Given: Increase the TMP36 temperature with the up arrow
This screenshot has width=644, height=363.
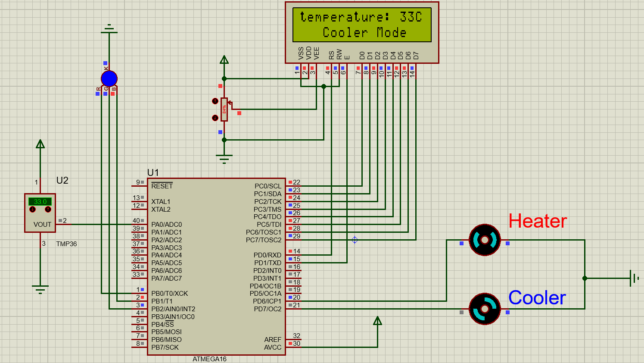Looking at the screenshot, I should 48,210.
